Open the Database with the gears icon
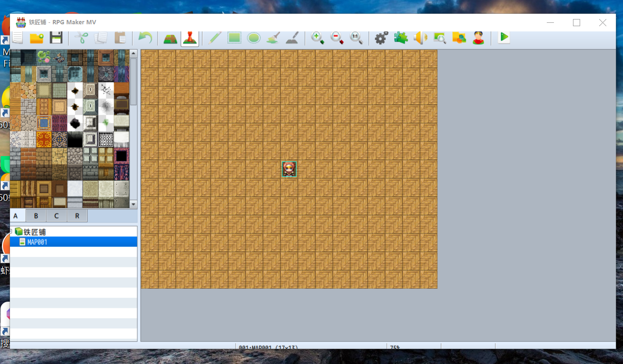 coord(382,38)
